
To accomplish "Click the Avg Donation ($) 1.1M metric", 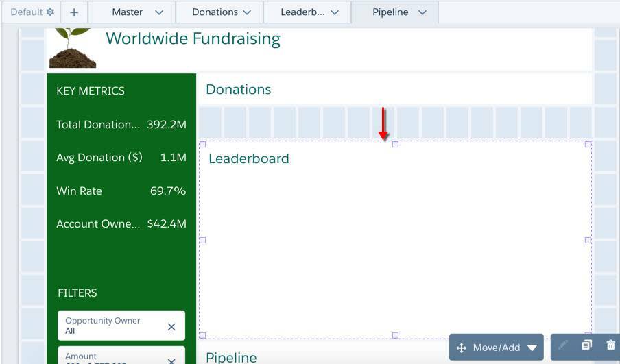I will coord(121,157).
